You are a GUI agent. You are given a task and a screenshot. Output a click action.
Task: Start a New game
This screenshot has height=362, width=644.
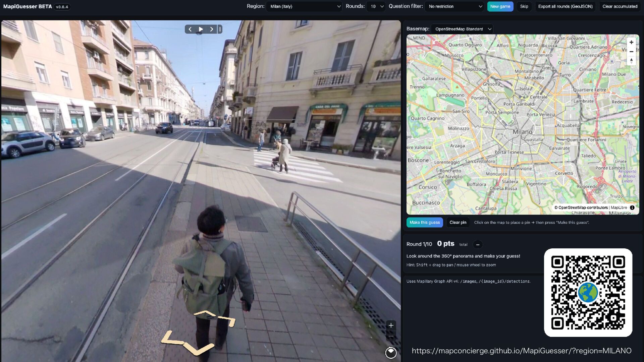500,6
